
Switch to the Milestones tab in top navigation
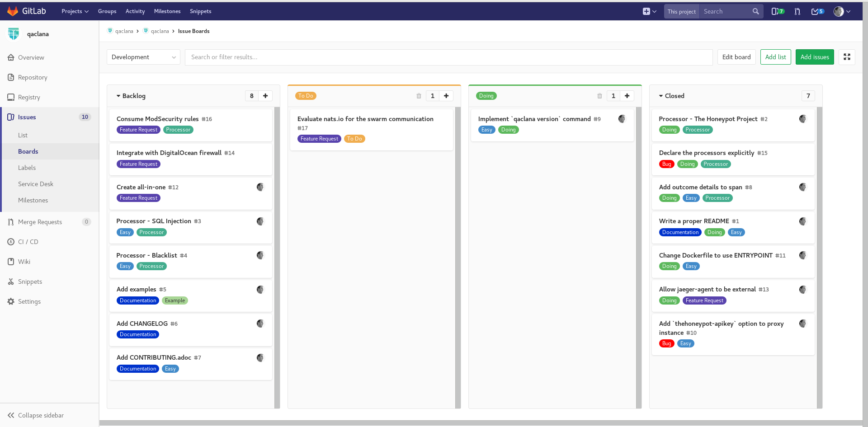pos(167,11)
